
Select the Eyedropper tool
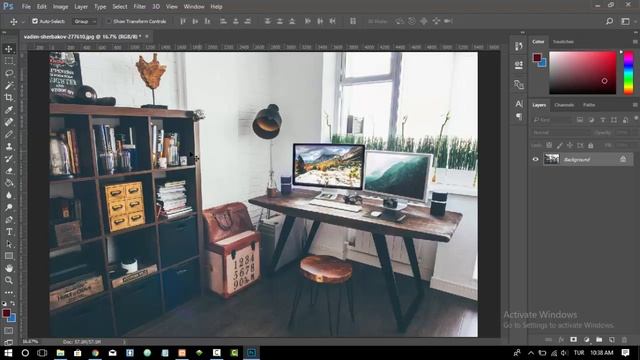9,110
